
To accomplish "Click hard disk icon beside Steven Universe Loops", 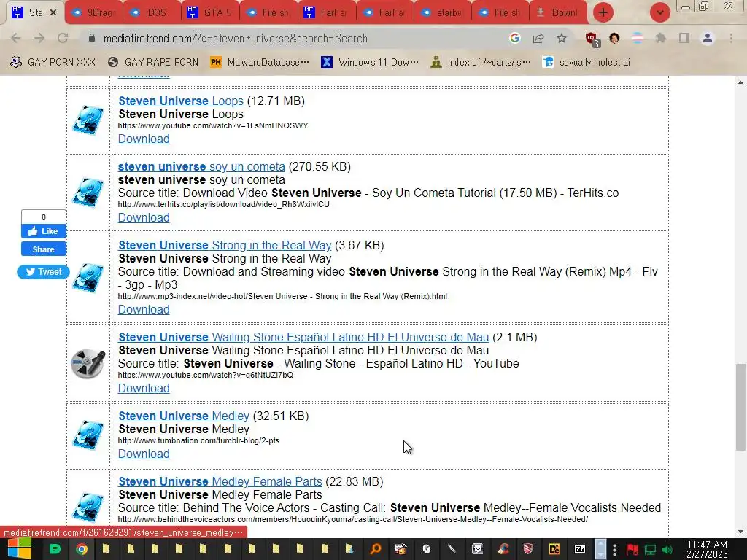I will pos(88,120).
